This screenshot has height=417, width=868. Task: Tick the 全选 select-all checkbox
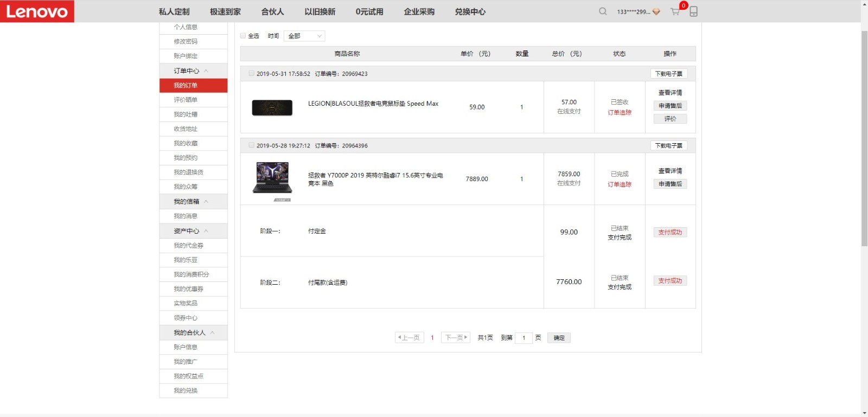(243, 36)
